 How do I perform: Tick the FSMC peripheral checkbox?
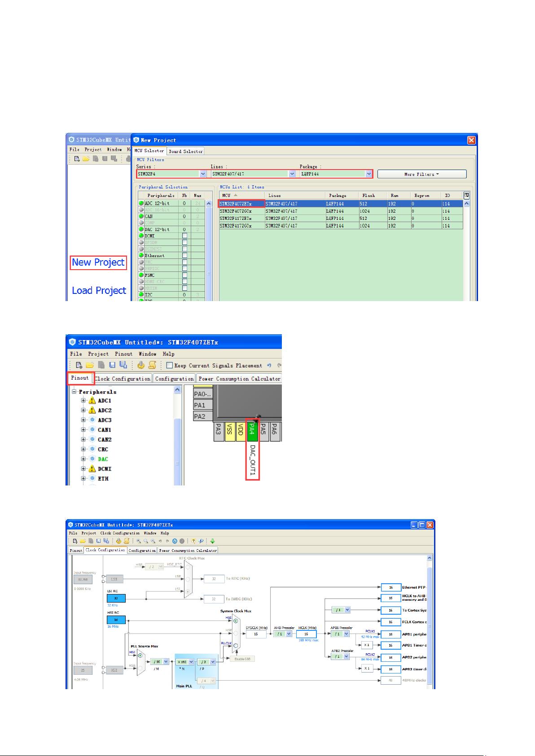[184, 275]
